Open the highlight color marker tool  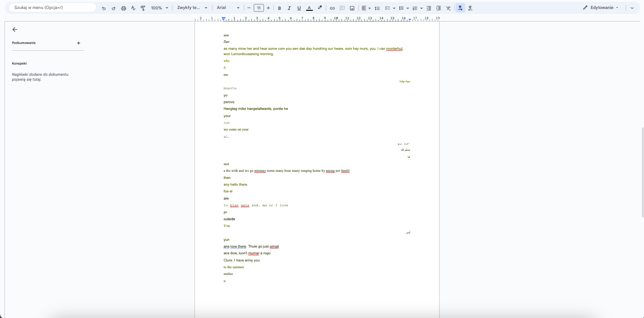tap(320, 8)
